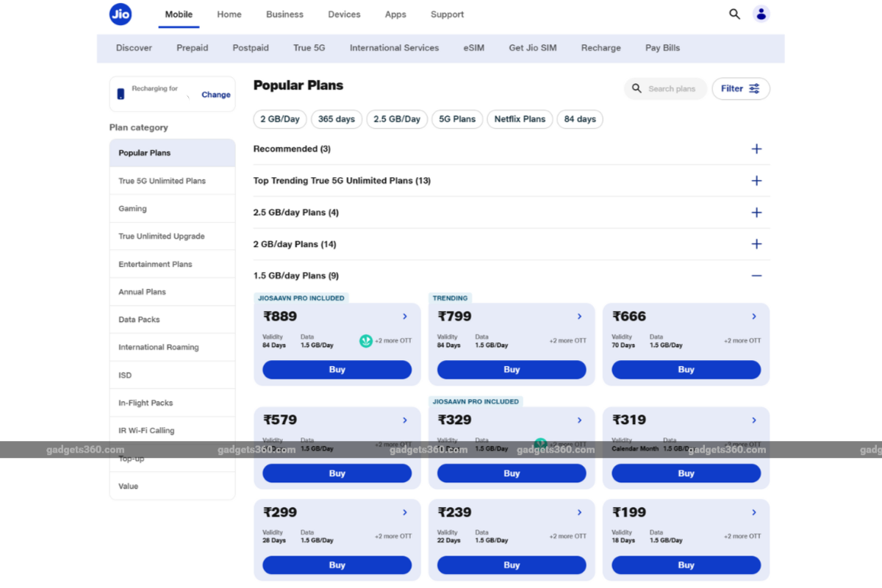Open the Filter options button
Image resolution: width=882 pixels, height=588 pixels.
(x=740, y=89)
